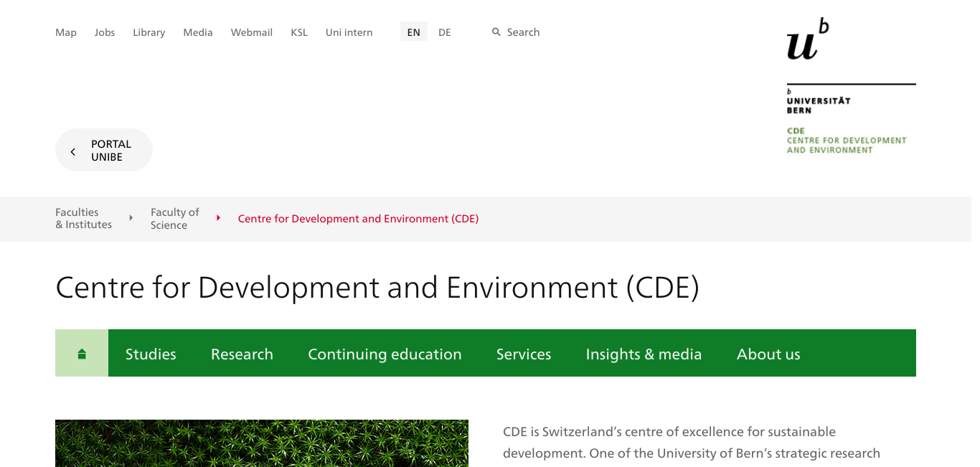The image size is (980, 467).
Task: Click the Search field text
Action: coord(523,32)
